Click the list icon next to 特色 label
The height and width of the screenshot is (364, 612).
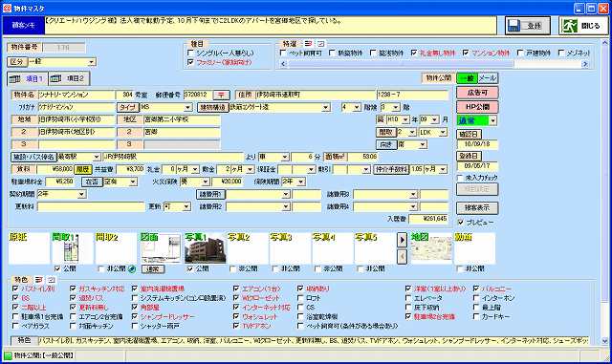click(39, 280)
